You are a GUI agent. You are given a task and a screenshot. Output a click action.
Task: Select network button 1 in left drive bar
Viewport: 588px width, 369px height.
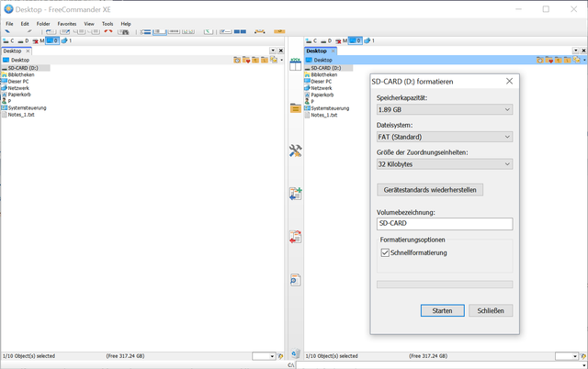66,40
